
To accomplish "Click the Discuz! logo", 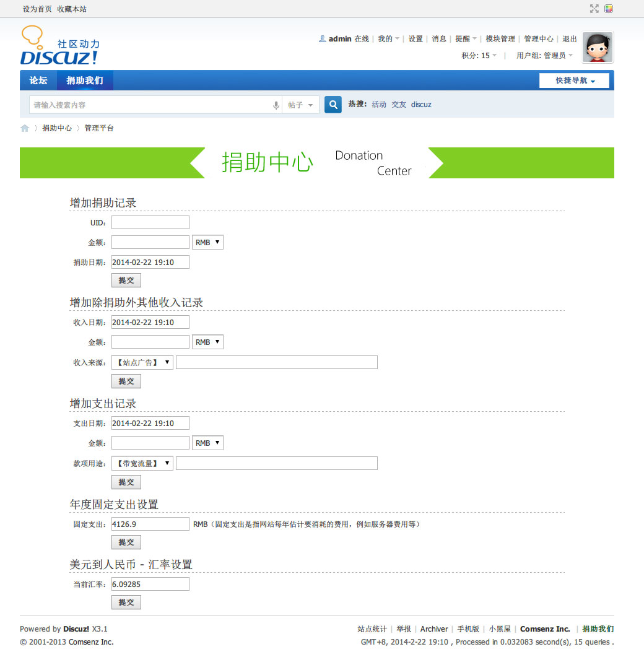I will click(60, 45).
